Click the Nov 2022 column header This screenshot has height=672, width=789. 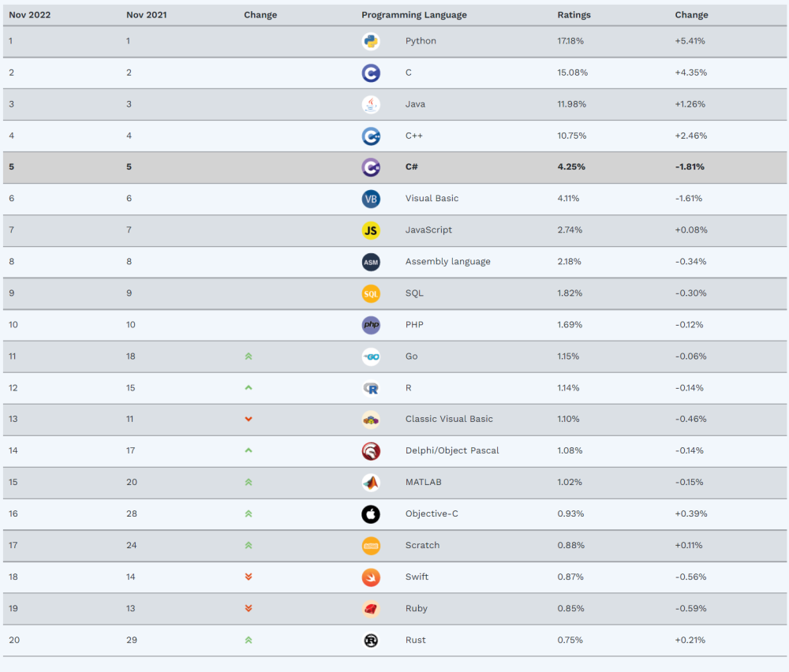point(30,15)
